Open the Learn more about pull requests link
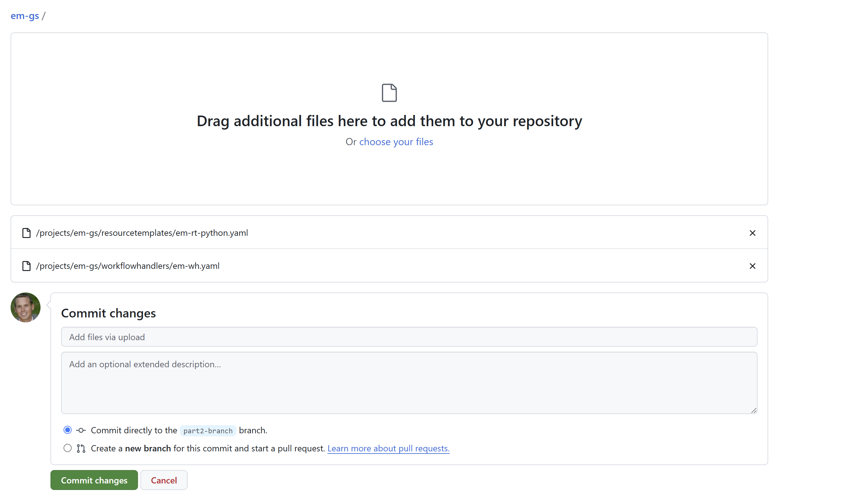 388,448
